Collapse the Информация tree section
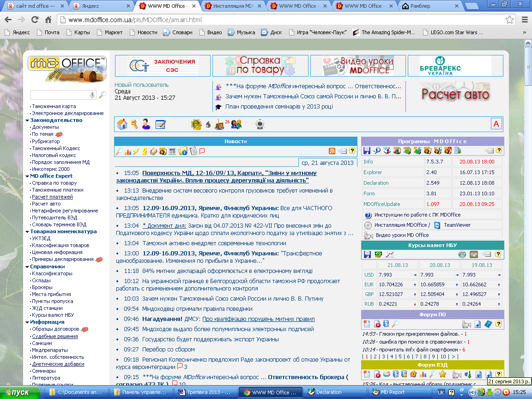The width and height of the screenshot is (532, 399). (x=27, y=322)
